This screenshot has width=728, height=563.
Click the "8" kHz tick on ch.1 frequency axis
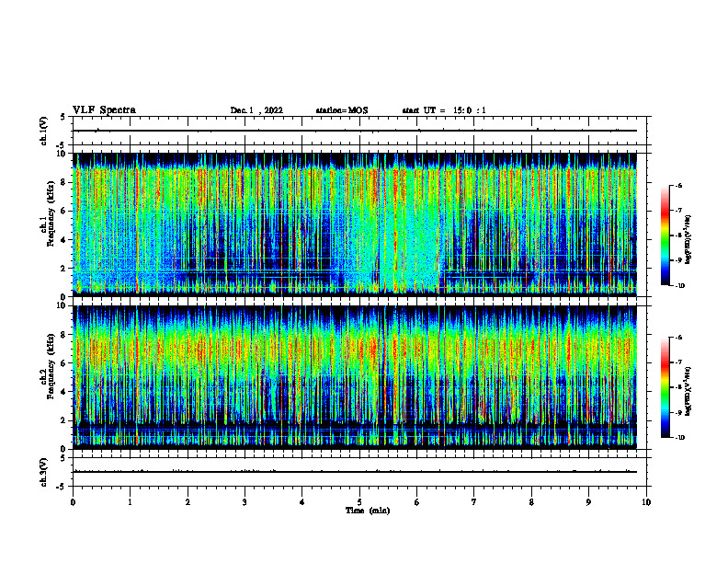coord(63,182)
